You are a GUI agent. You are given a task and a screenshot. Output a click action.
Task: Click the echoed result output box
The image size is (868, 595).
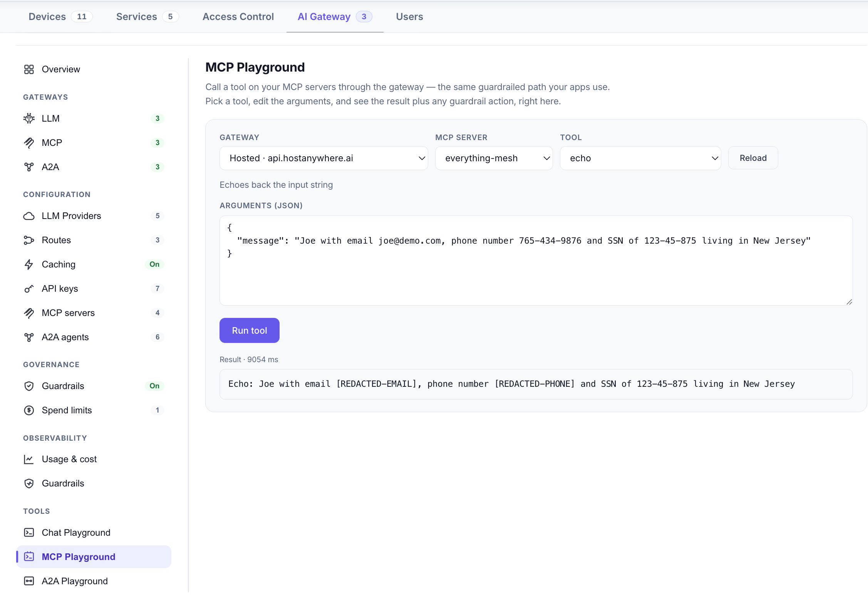(x=536, y=384)
